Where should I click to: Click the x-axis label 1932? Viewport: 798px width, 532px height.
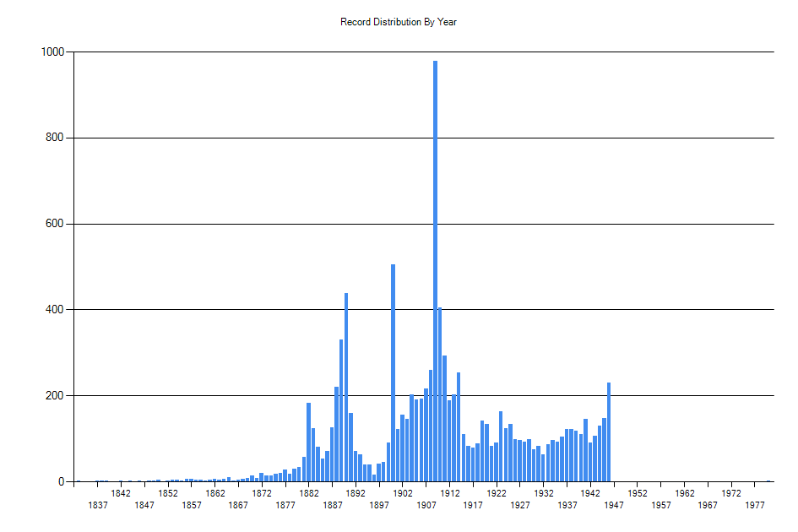pos(544,493)
